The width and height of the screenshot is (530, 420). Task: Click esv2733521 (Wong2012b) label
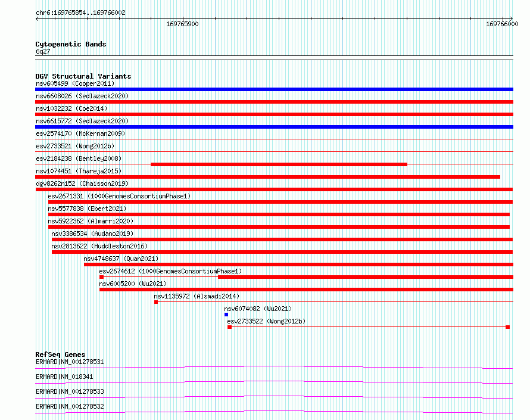click(75, 146)
